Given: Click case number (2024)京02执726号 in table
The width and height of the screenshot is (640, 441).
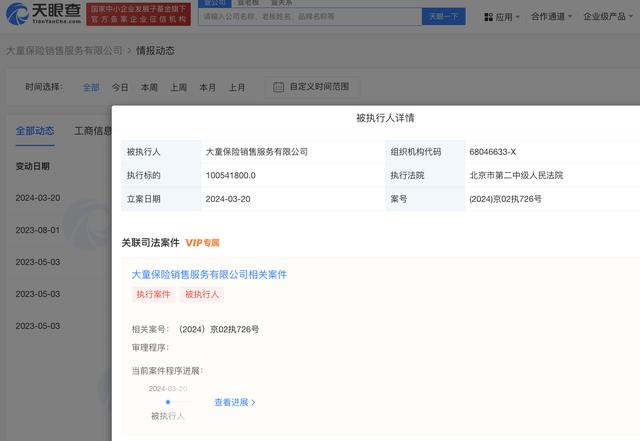Looking at the screenshot, I should click(x=505, y=199).
